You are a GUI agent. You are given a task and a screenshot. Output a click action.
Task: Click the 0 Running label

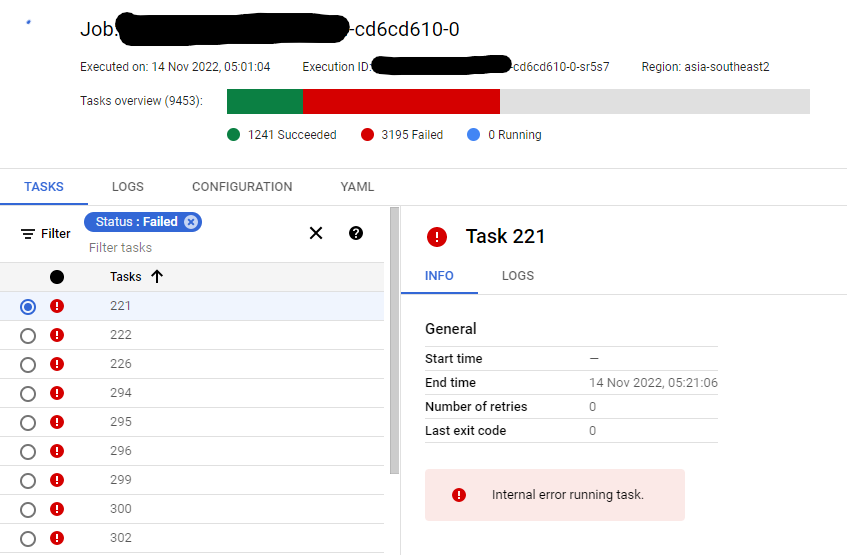[x=515, y=135]
